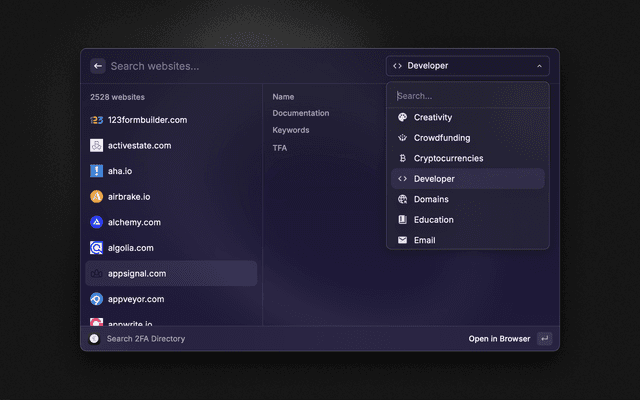Click the 123formbuilder.com logo icon
This screenshot has width=640, height=400.
click(97, 120)
